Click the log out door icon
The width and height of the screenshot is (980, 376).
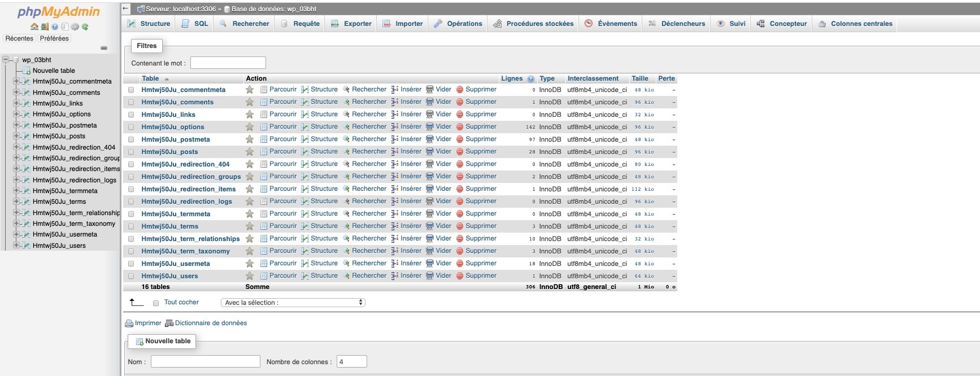[45, 27]
